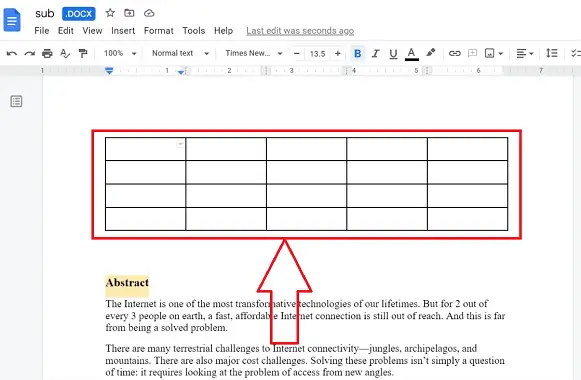The image size is (581, 380).
Task: Increase font size with plus button
Action: point(338,54)
